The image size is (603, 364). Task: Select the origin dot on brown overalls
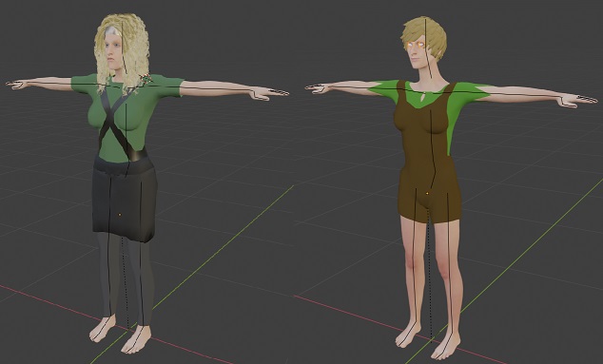tap(427, 193)
